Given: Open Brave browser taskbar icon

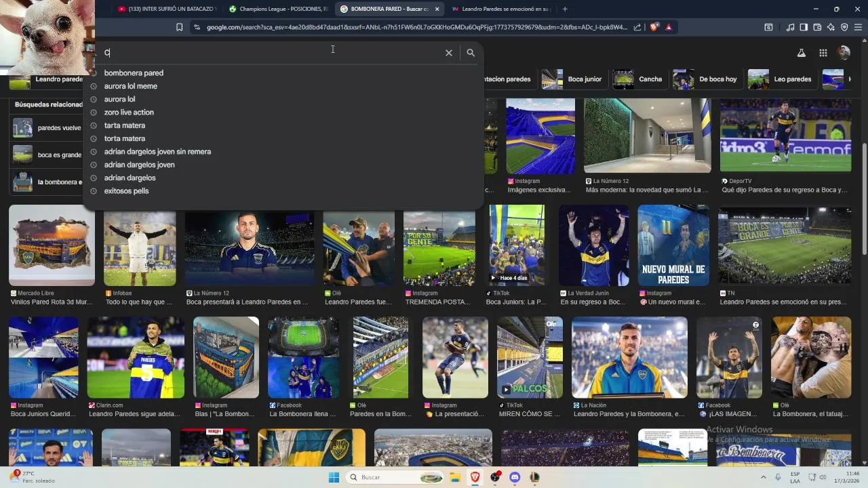Looking at the screenshot, I should (475, 477).
